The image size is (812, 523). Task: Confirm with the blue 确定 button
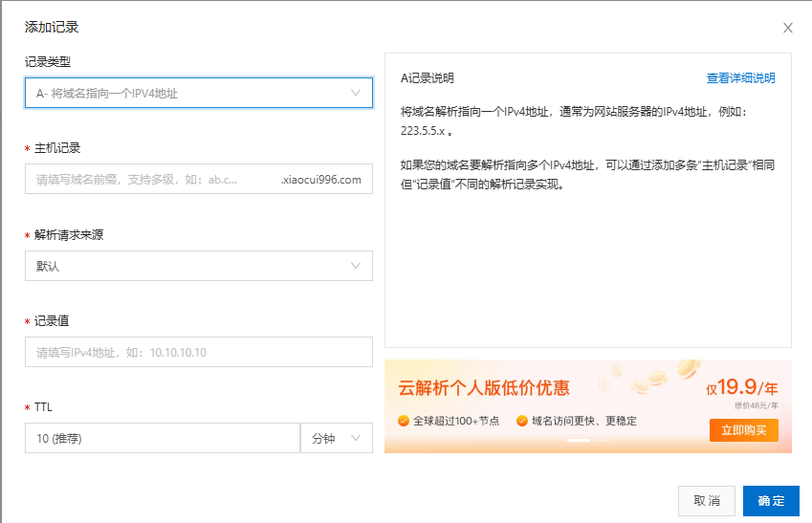click(x=771, y=501)
